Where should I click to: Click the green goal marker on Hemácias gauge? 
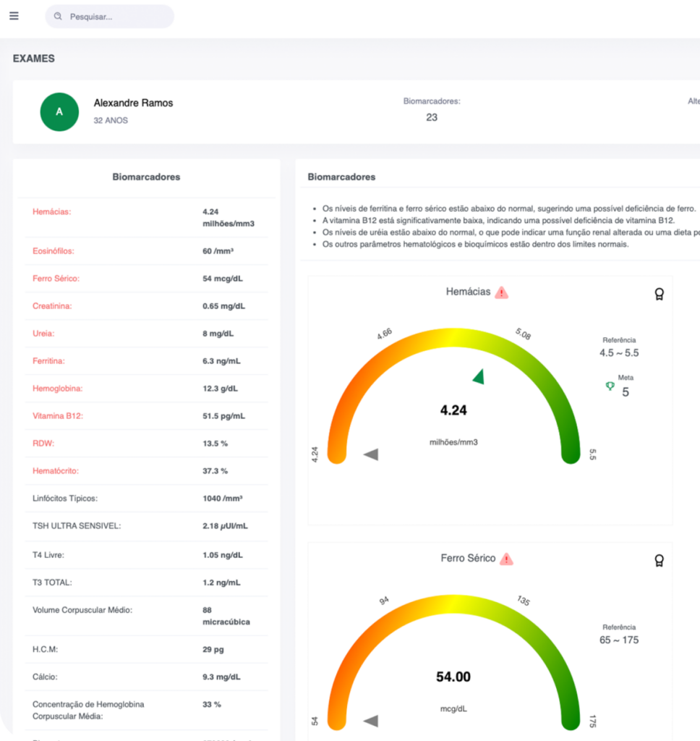tap(479, 376)
